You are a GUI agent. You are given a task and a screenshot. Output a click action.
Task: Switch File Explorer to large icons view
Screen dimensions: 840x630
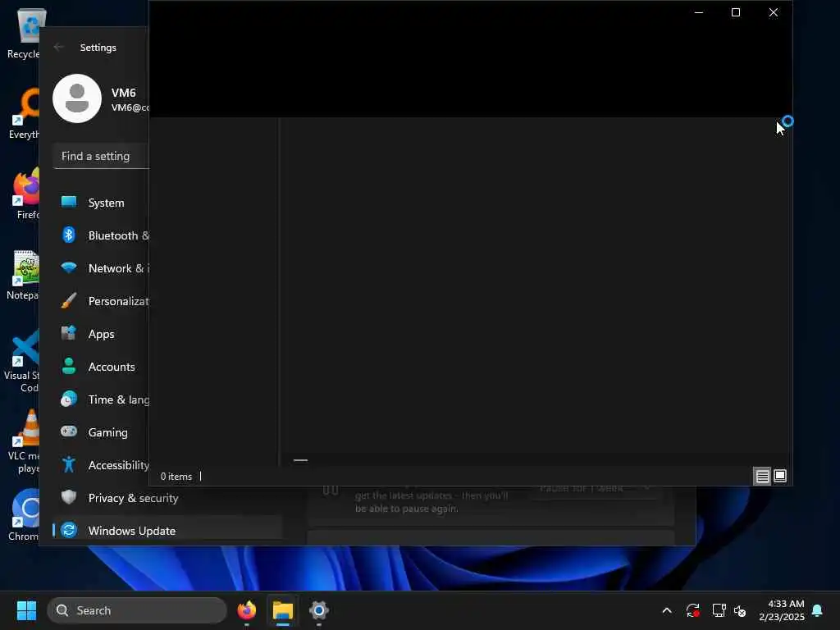(780, 476)
